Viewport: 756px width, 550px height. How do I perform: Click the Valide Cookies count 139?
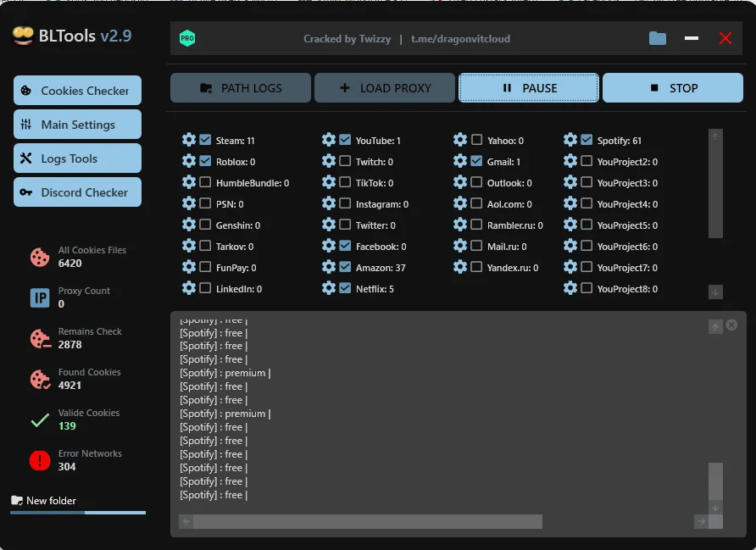67,425
